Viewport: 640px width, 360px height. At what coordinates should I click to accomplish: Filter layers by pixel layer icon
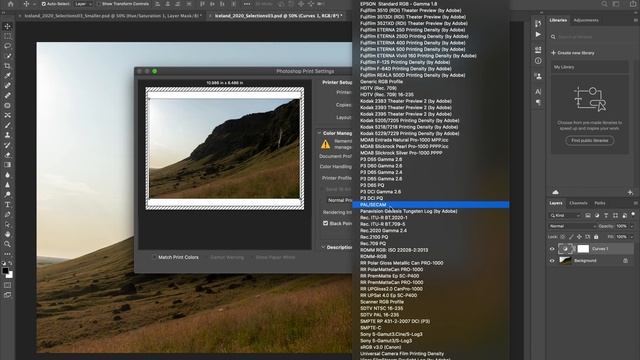pos(588,215)
